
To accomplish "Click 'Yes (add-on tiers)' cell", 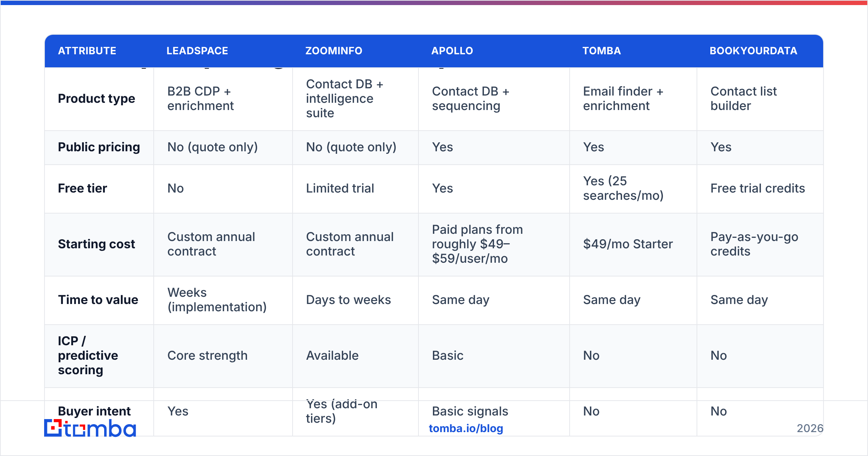I will [x=356, y=411].
